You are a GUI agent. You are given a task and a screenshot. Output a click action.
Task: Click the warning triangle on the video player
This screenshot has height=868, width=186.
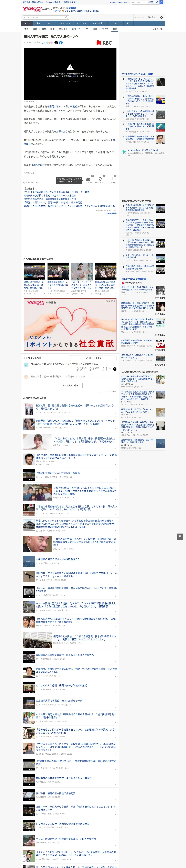[70, 67]
